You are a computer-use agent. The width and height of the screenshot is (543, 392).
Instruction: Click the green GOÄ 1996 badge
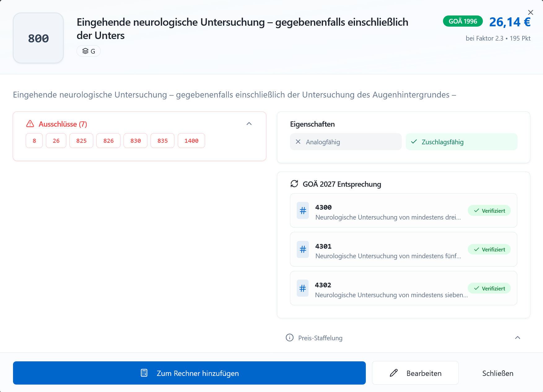click(x=462, y=21)
